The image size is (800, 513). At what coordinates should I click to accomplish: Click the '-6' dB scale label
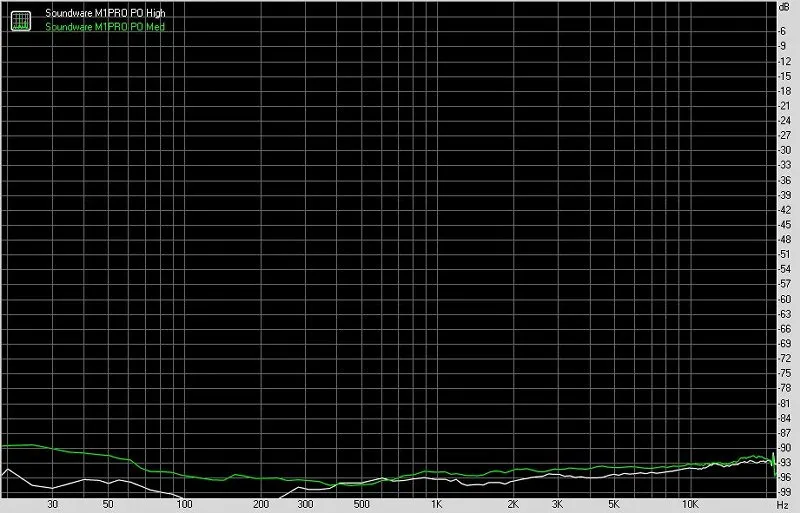782,32
